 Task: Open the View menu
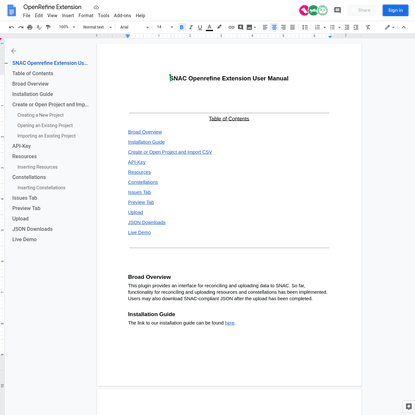tap(52, 16)
